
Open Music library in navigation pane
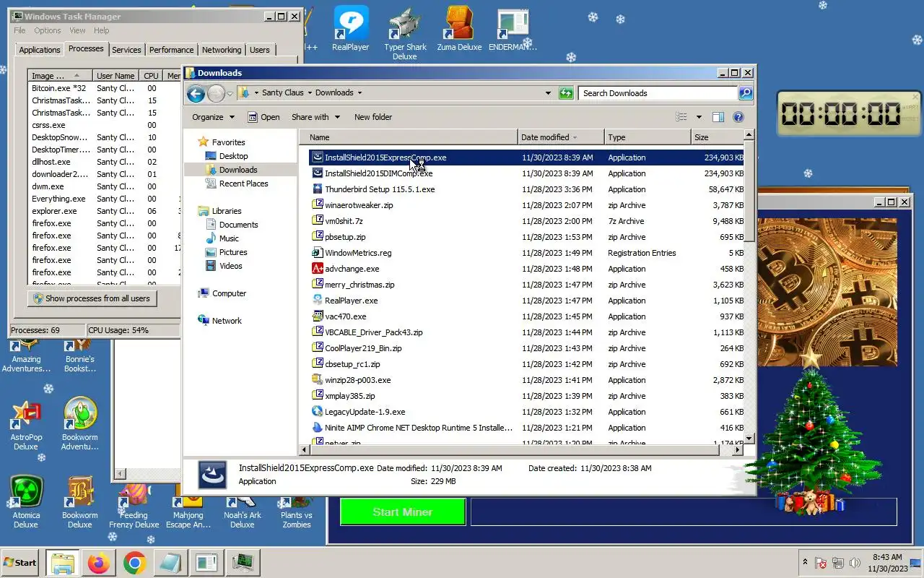coord(229,238)
